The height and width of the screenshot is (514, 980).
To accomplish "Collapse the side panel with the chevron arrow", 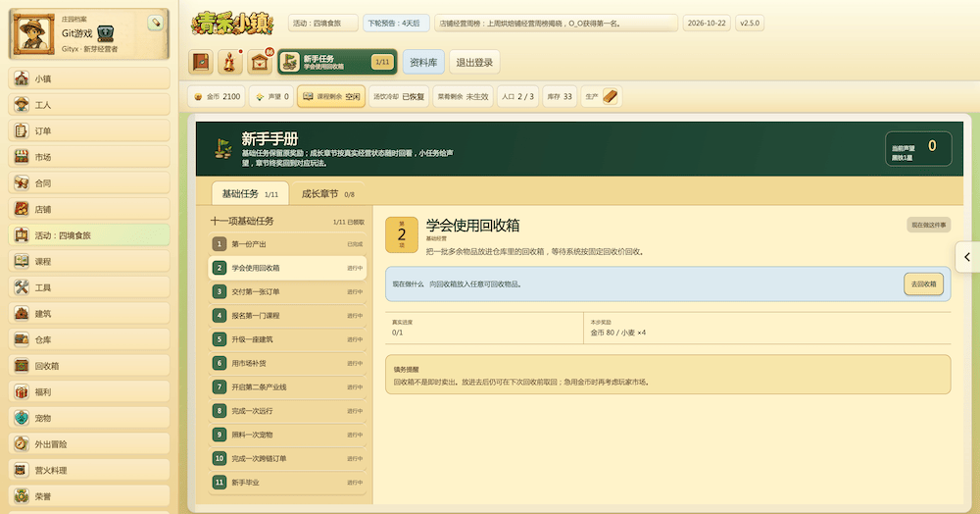I will click(x=967, y=257).
